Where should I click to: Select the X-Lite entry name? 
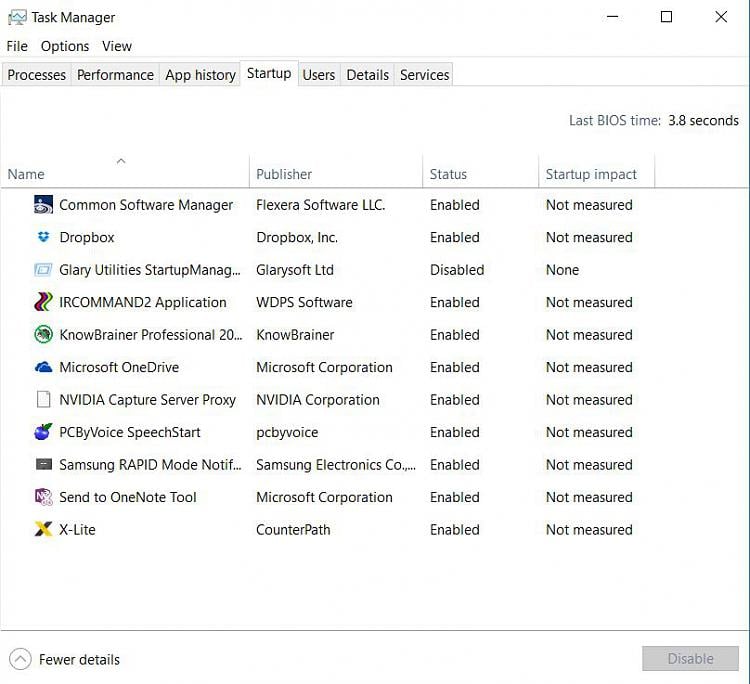(x=77, y=530)
